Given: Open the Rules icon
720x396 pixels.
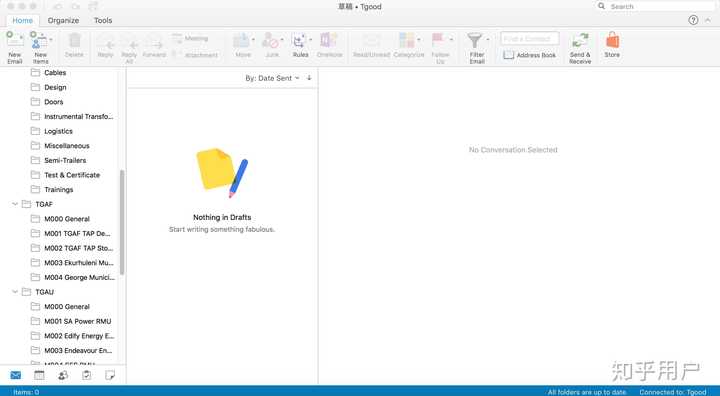Looking at the screenshot, I should [x=299, y=40].
